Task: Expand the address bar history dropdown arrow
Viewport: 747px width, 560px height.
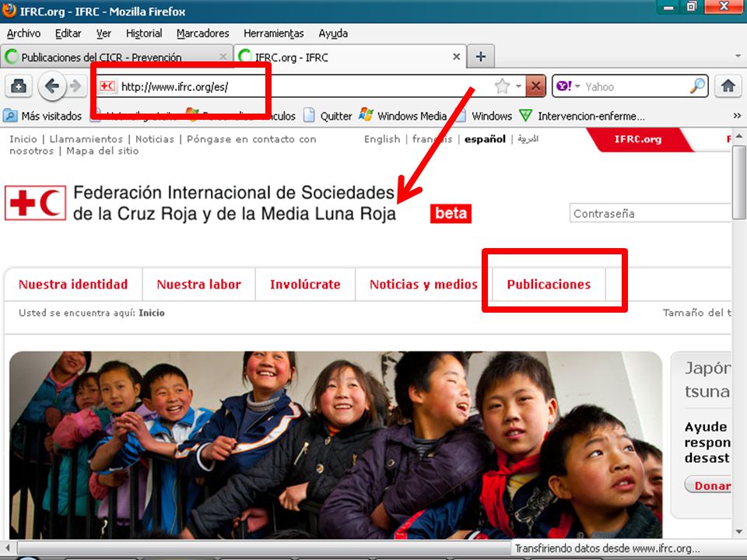Action: pos(518,86)
